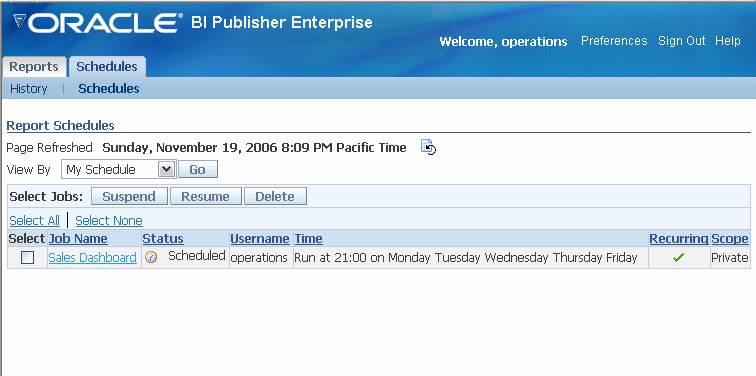The height and width of the screenshot is (376, 756).
Task: Click the 'Welcome, operations' text
Action: (x=503, y=42)
